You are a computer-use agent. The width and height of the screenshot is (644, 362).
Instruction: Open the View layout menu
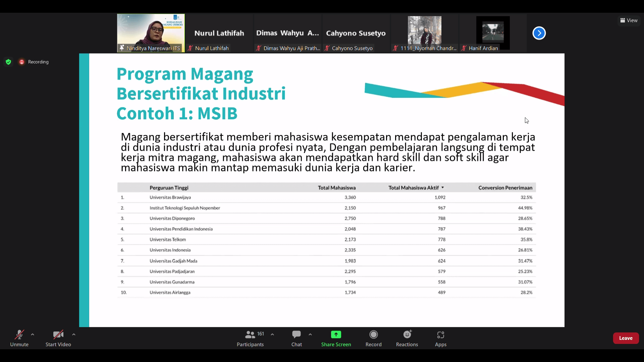tap(629, 20)
